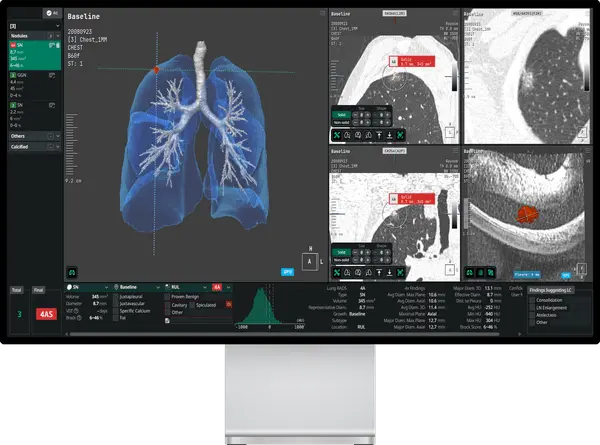Image resolution: width=600 pixels, height=445 pixels.
Task: Click the download-arrow icon in lower CT view toolbar
Action: pos(390,272)
